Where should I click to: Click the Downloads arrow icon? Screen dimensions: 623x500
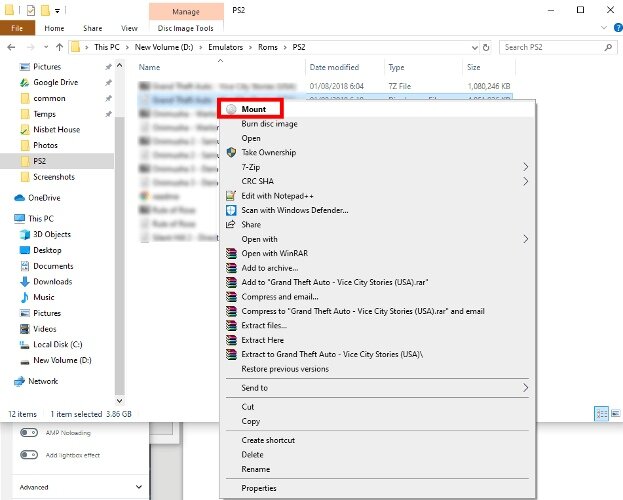[x=25, y=282]
